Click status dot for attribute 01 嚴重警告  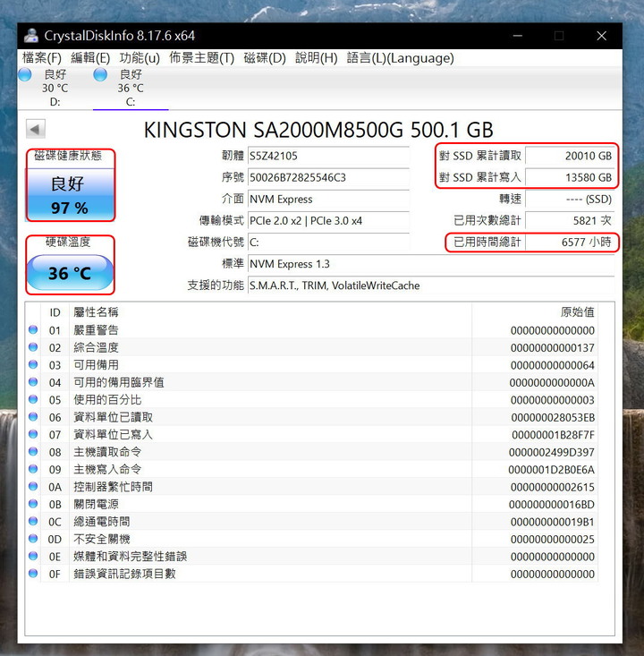(33, 329)
